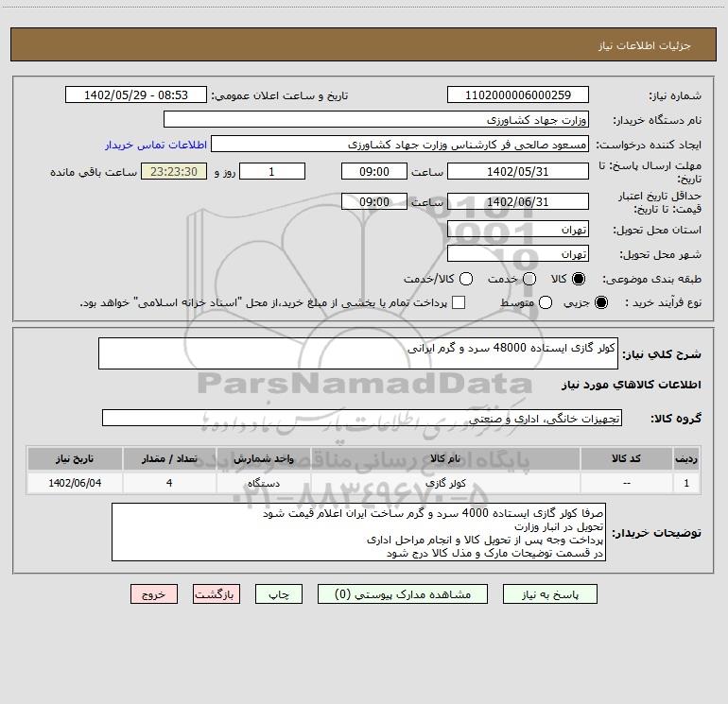This screenshot has height=704, width=728.
Task: Open the اطلاعات تماس خریدار link
Action: coord(156,145)
